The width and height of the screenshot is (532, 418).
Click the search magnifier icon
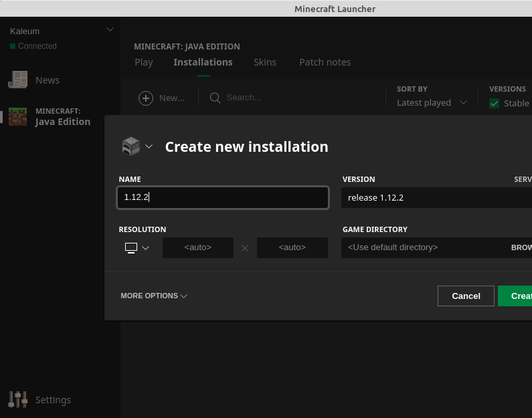(x=215, y=98)
